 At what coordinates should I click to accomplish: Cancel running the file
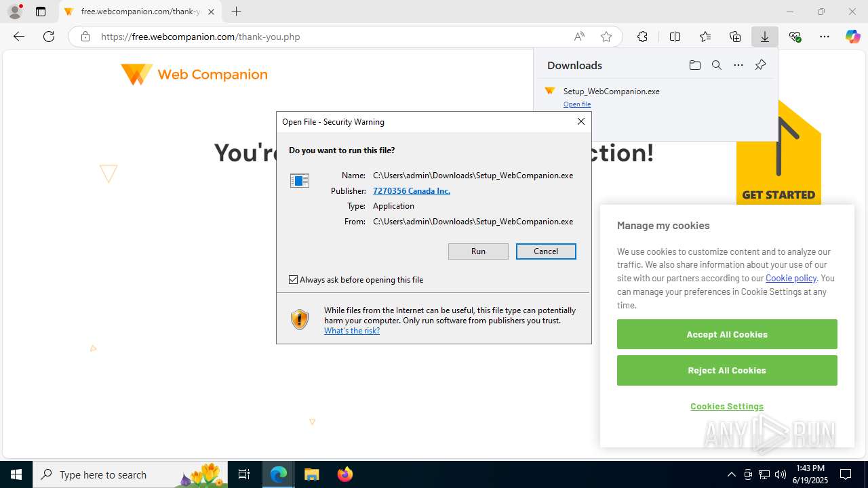coord(546,251)
